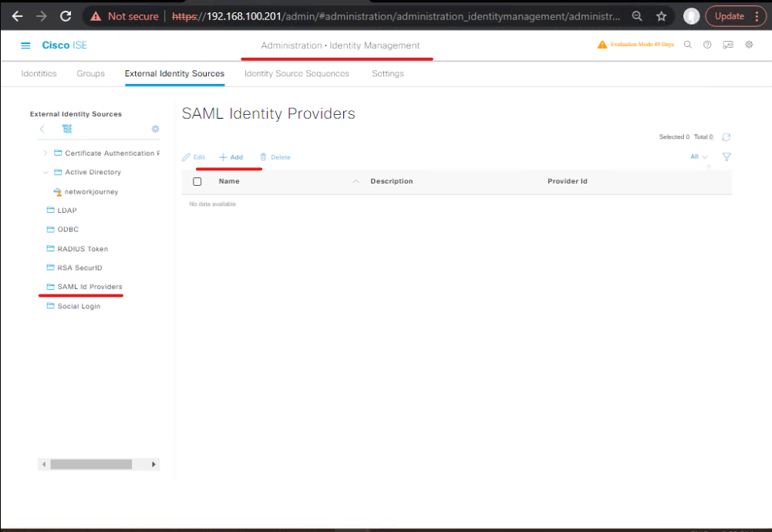772x532 pixels.
Task: Open the browser three-dot menu
Action: tap(757, 16)
